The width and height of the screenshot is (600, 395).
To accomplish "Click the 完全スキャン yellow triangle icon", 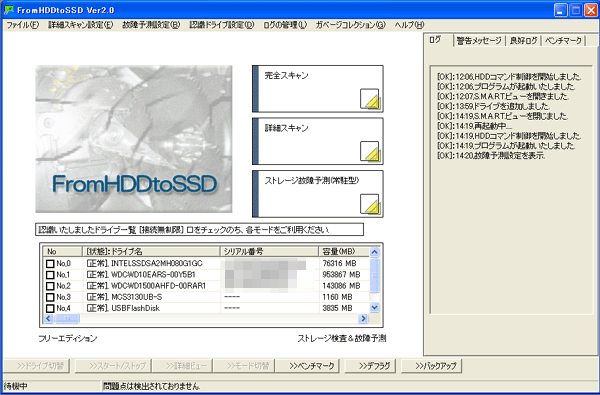I will coord(370,99).
